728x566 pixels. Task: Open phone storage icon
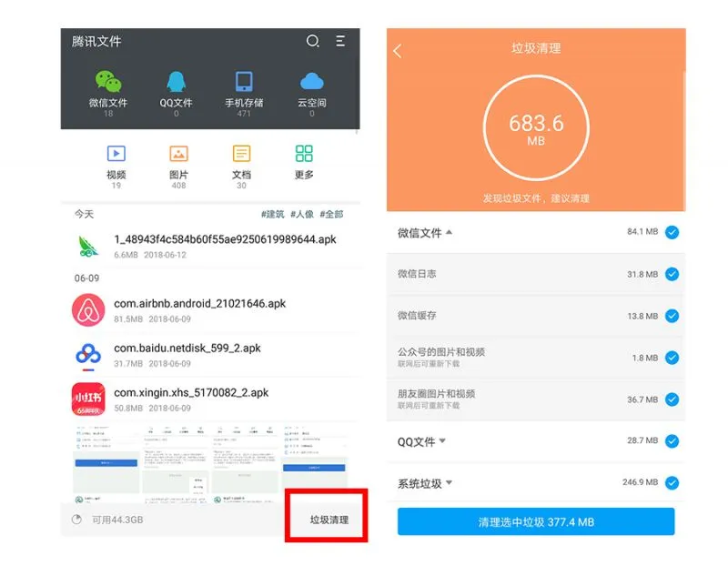click(x=244, y=81)
